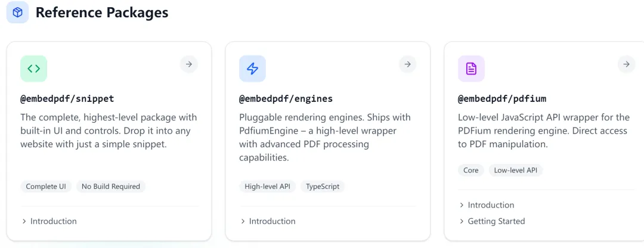Select the High-level API tag
This screenshot has height=248, width=644.
(267, 187)
